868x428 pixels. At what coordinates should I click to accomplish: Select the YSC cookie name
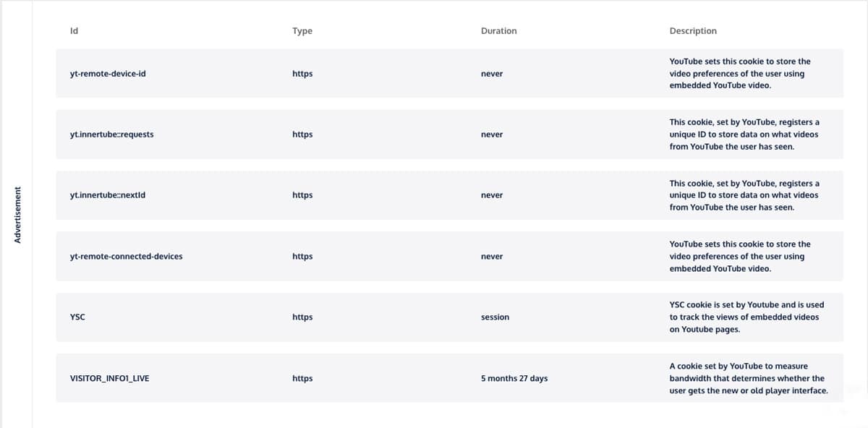coord(77,317)
